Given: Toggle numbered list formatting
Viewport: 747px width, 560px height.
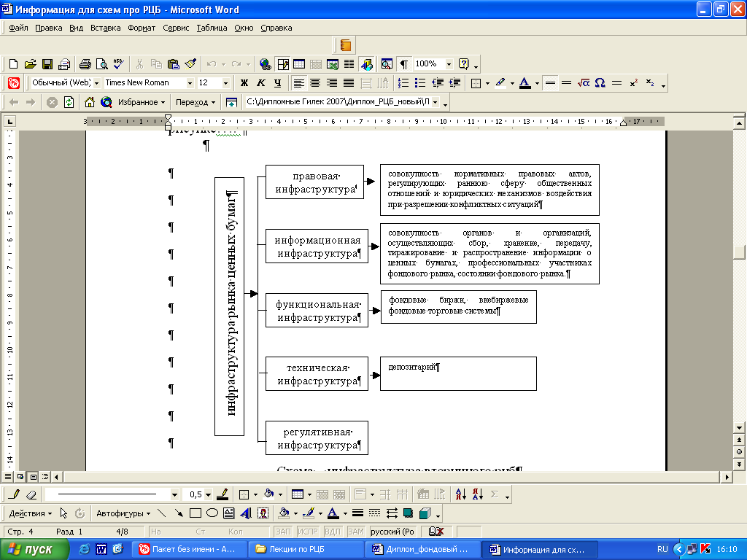Looking at the screenshot, I should coord(403,83).
